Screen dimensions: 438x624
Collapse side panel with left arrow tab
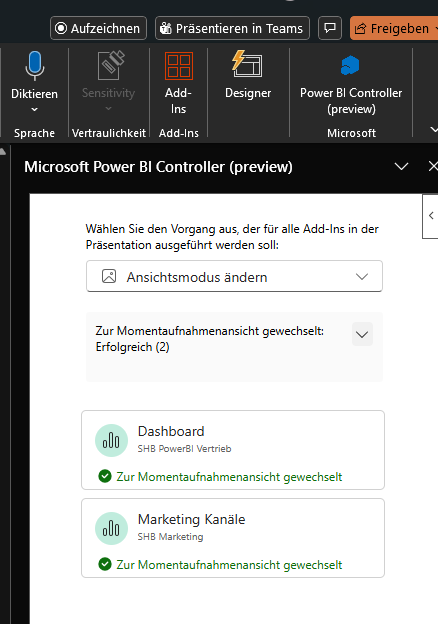[430, 216]
